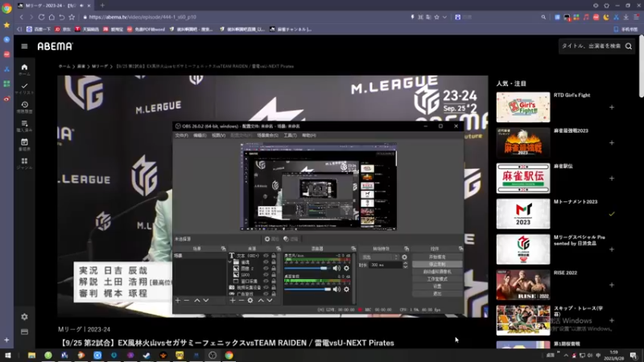The height and width of the screenshot is (362, 644).
Task: Open Chrome from the Windows taskbar
Action: 229,356
